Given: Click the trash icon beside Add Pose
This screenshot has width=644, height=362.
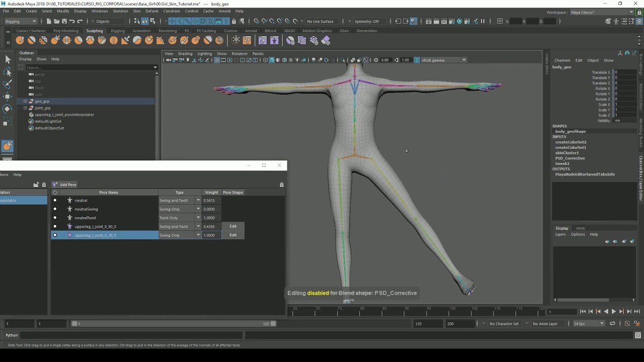Looking at the screenshot, I should pyautogui.click(x=44, y=185).
